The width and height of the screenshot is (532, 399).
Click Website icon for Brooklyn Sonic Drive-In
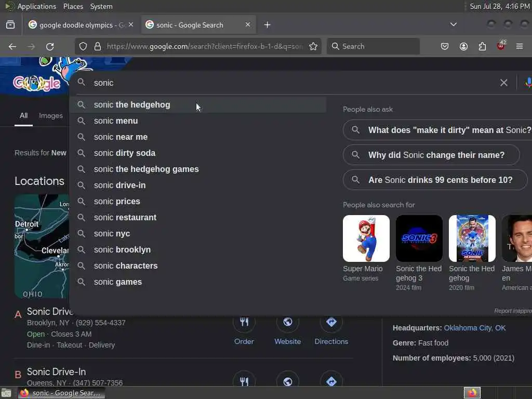(288, 323)
